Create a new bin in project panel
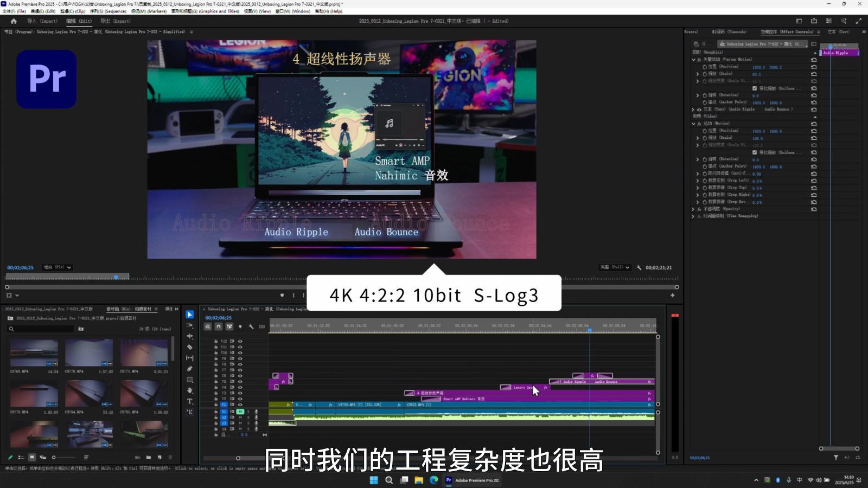Viewport: 868px width, 488px height. (149, 458)
